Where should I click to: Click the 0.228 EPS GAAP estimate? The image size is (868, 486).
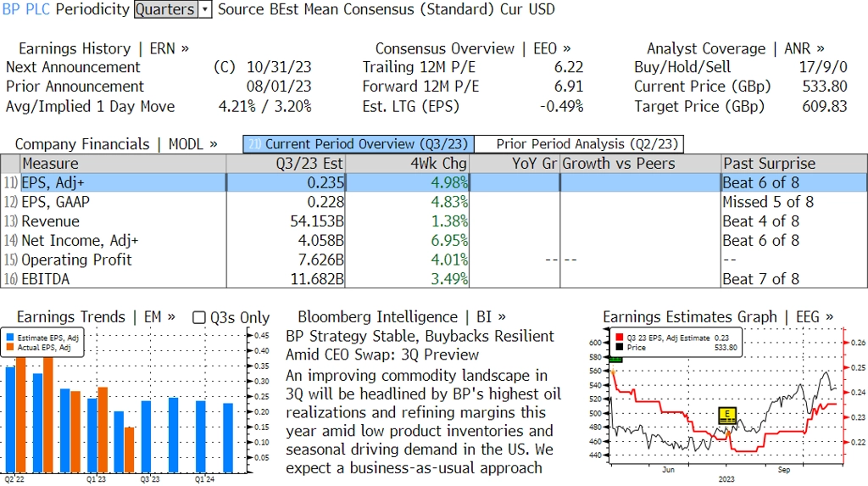pyautogui.click(x=325, y=202)
